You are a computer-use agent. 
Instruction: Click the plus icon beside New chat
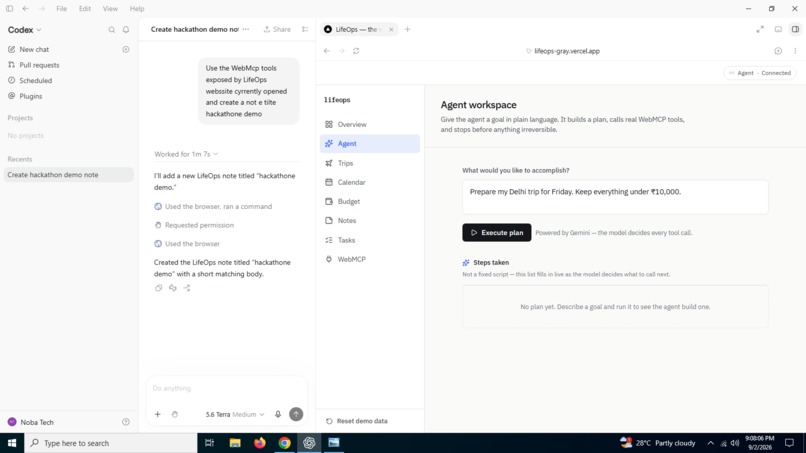pos(126,49)
